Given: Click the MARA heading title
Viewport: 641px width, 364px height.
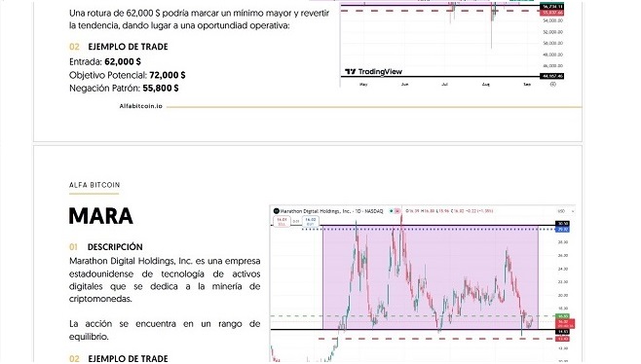Looking at the screenshot, I should tap(101, 216).
